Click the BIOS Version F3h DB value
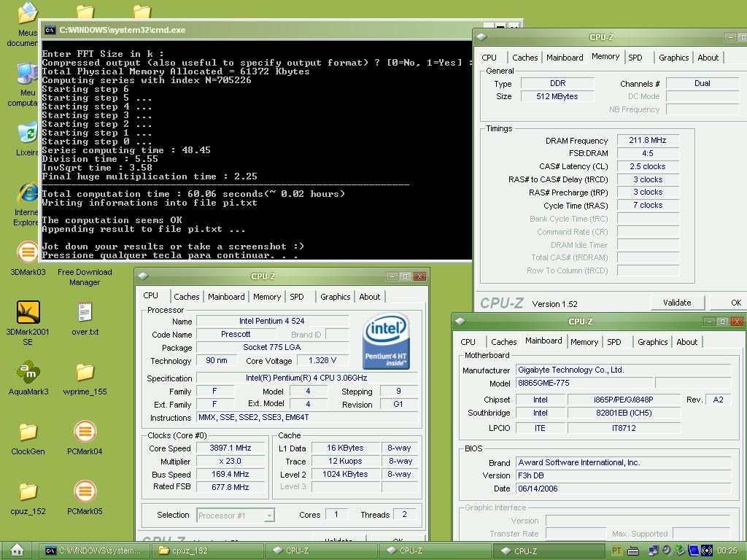This screenshot has width=747, height=560. coord(623,475)
